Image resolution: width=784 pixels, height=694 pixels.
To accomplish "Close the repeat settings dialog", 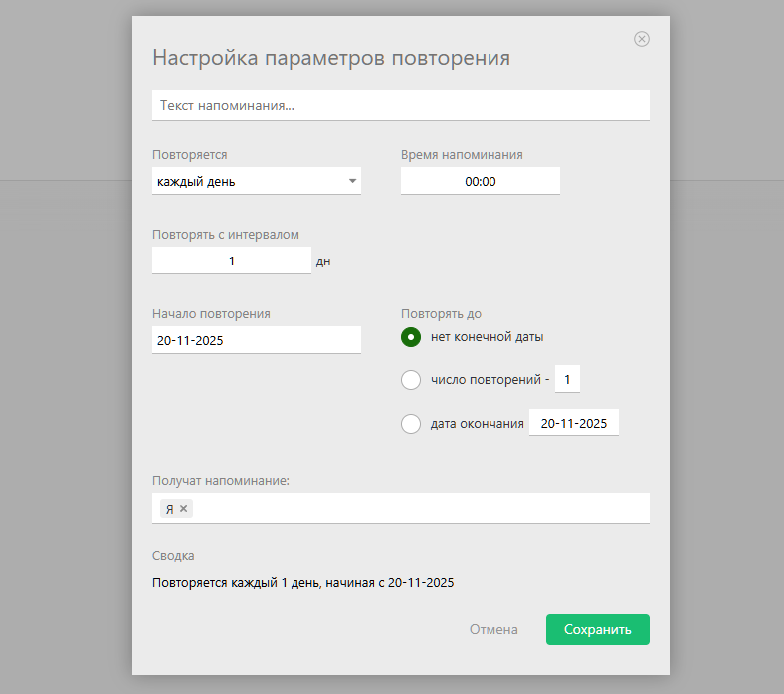I will point(641,39).
